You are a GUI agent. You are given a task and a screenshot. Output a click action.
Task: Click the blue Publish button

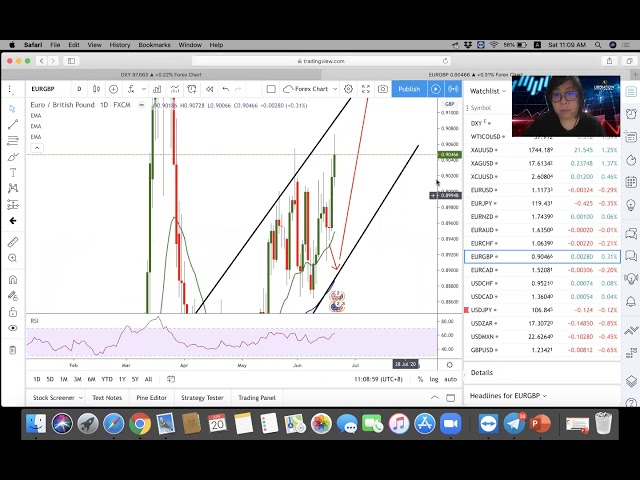pyautogui.click(x=409, y=89)
